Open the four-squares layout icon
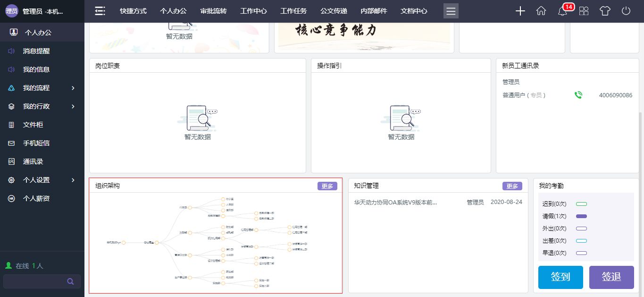Image resolution: width=644 pixels, height=297 pixels. coord(584,11)
